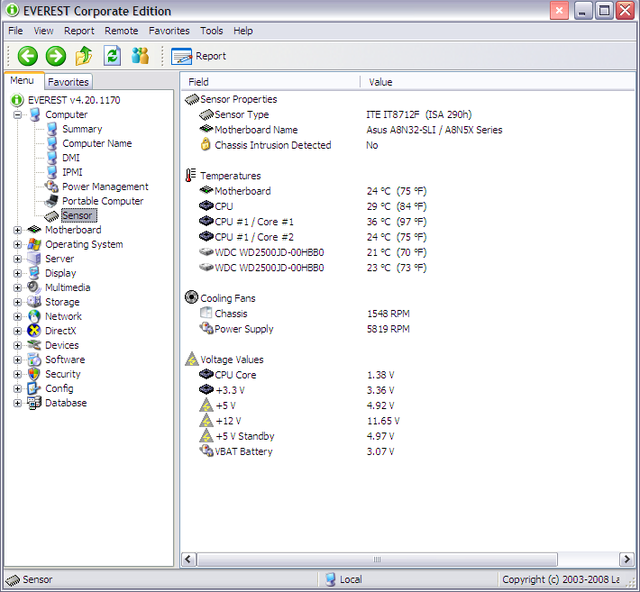The height and width of the screenshot is (592, 640).
Task: Click the horizontal scrollbar left arrow
Action: pos(188,559)
